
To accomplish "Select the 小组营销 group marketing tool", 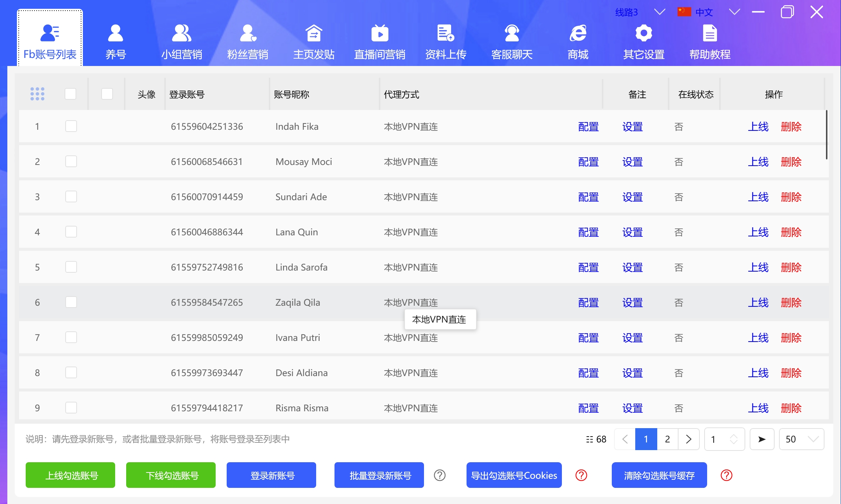I will pos(182,41).
